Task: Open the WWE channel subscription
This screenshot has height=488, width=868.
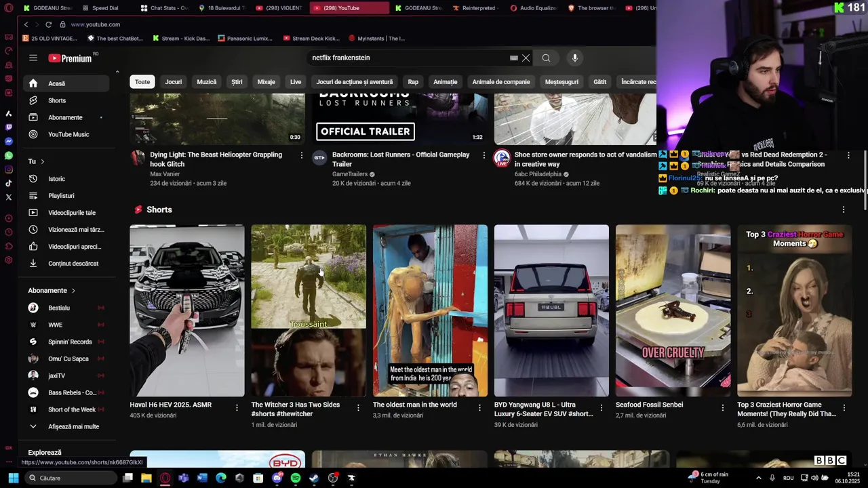Action: (66, 325)
